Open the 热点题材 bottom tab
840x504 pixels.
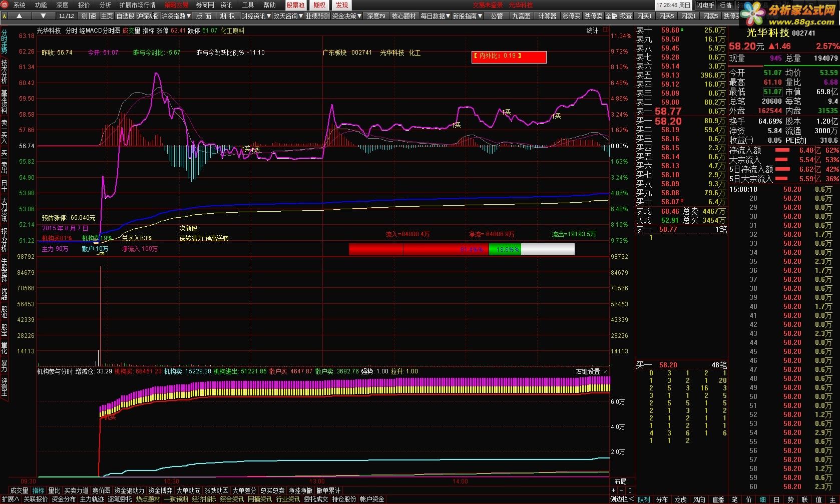tap(148, 499)
